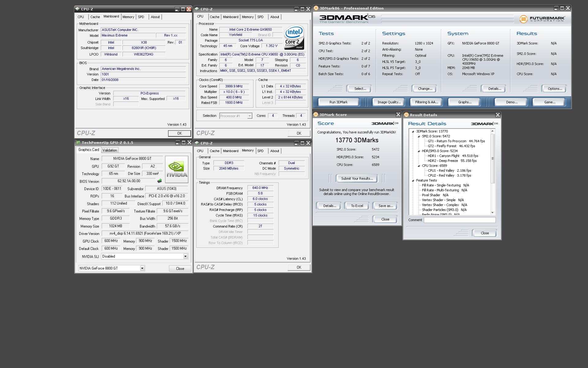Viewport: 588px width, 368px height.
Task: Open the Graphics Card tab in GPU-Z
Action: (89, 150)
